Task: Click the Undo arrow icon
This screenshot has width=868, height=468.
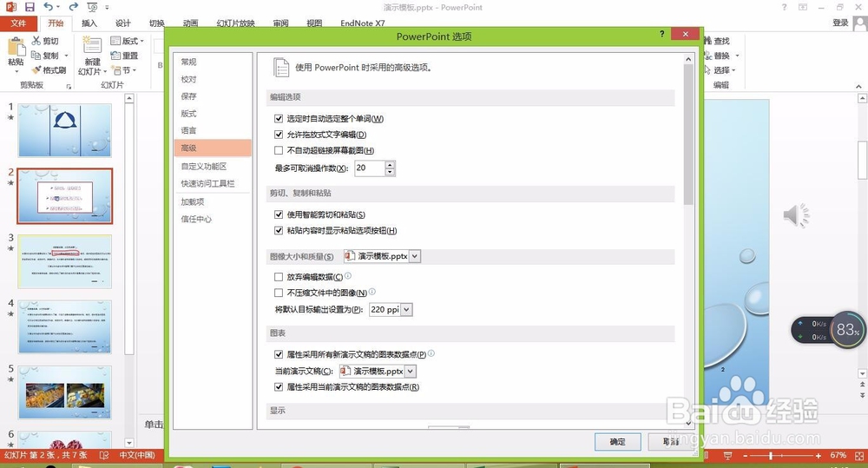Action: coord(48,7)
